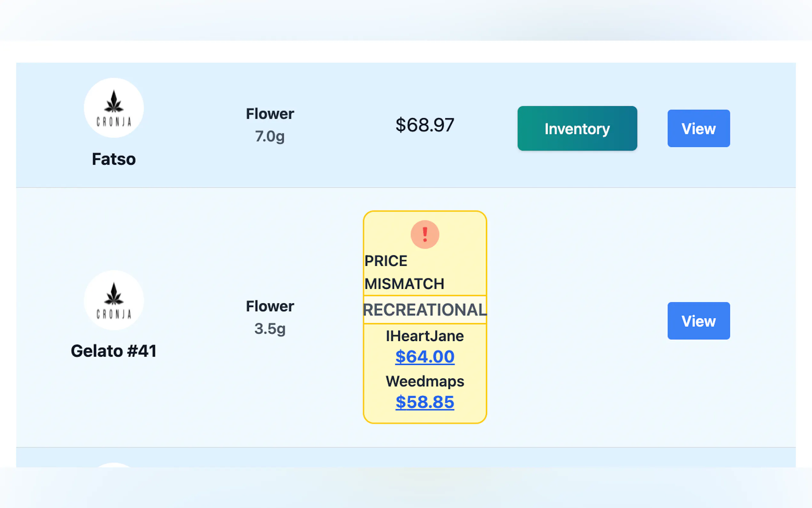Click the PRICE MISMATCH heading text
812x508 pixels.
coord(404,272)
